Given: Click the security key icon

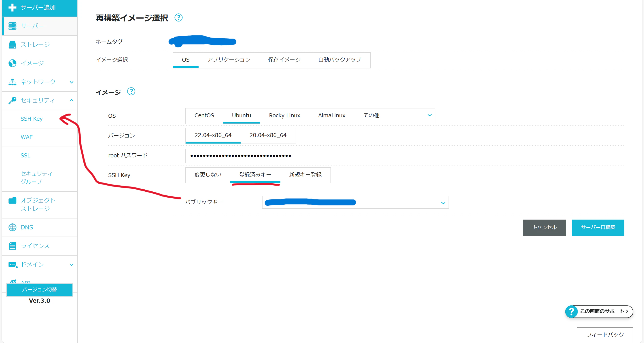Looking at the screenshot, I should [x=12, y=100].
